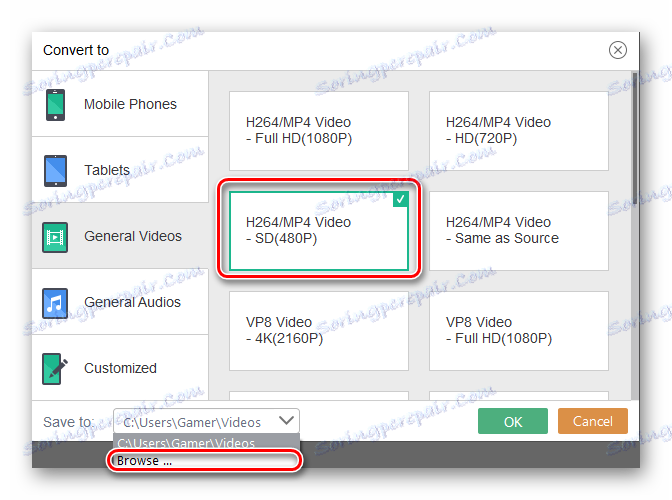Click the General Audios music note icon

click(55, 303)
